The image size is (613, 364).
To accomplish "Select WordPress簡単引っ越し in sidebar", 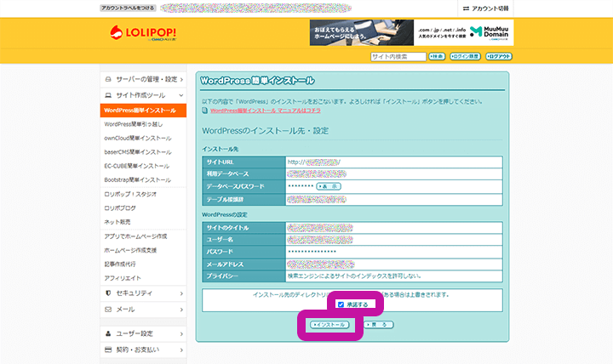I will point(137,124).
